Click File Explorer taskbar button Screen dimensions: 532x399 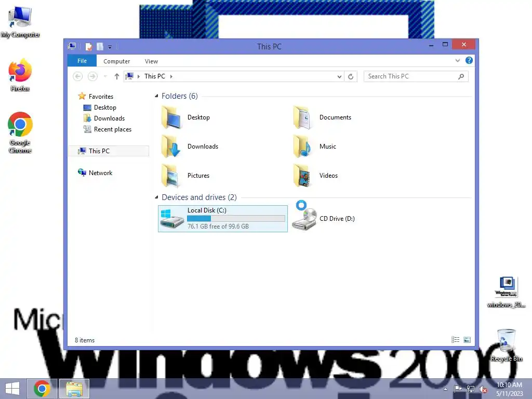tap(74, 389)
